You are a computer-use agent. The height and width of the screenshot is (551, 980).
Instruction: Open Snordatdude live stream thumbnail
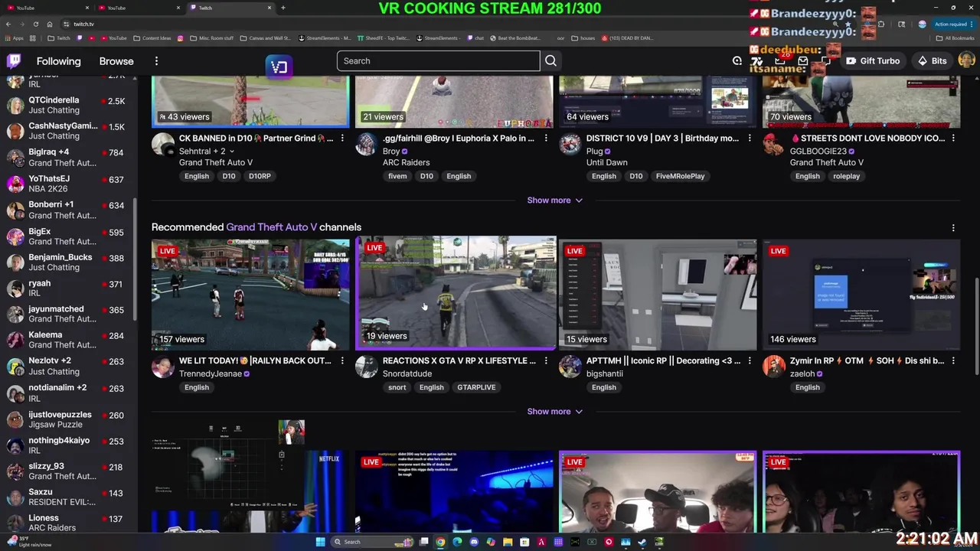pyautogui.click(x=456, y=292)
